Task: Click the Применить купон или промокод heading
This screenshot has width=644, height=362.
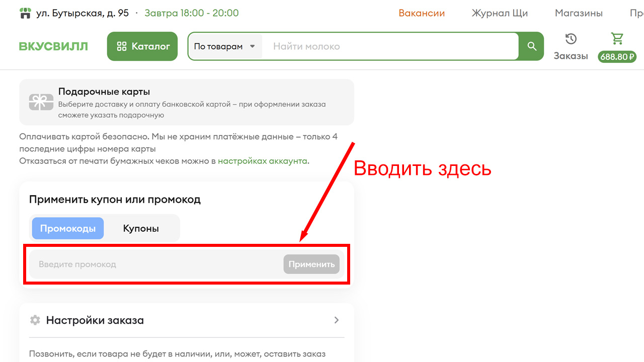Action: coord(115,199)
